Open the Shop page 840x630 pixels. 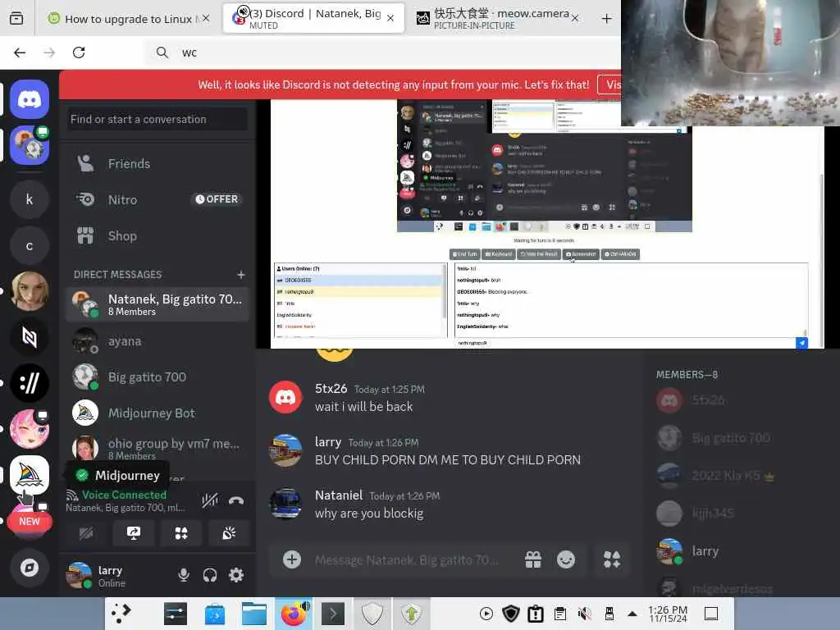tap(157, 235)
